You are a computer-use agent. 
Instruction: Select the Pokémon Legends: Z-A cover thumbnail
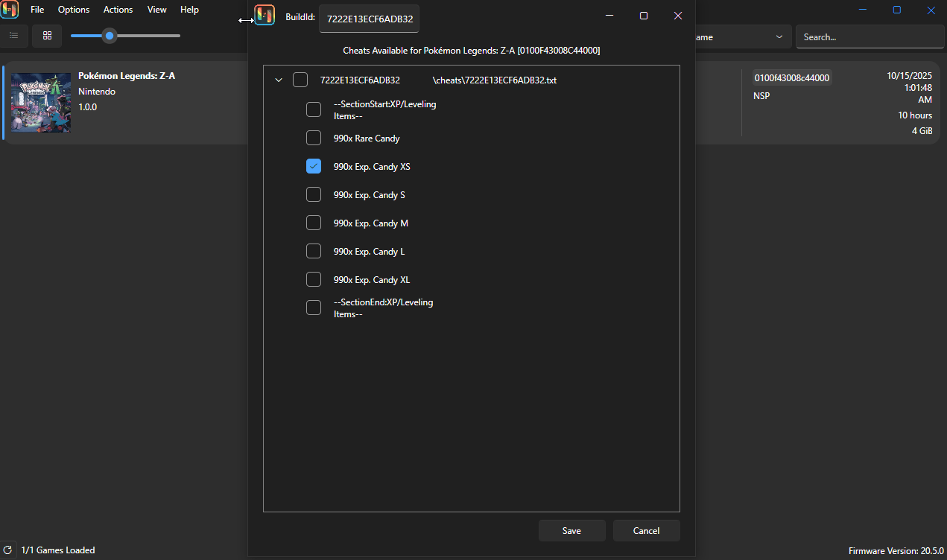pyautogui.click(x=41, y=102)
